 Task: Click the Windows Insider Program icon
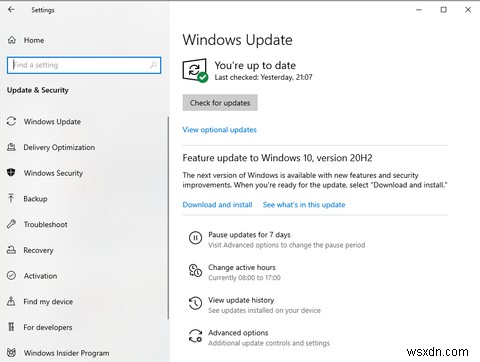tap(11, 352)
